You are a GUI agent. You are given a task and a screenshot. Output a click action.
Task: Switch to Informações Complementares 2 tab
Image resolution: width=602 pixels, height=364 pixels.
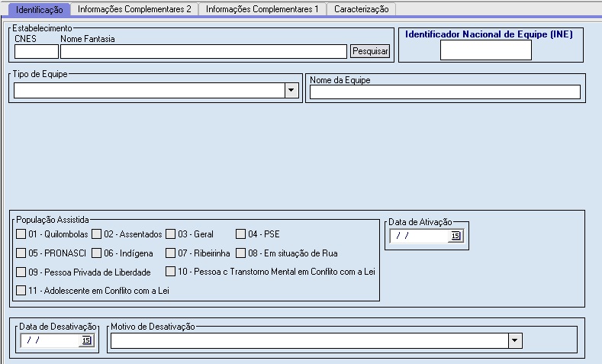(134, 9)
